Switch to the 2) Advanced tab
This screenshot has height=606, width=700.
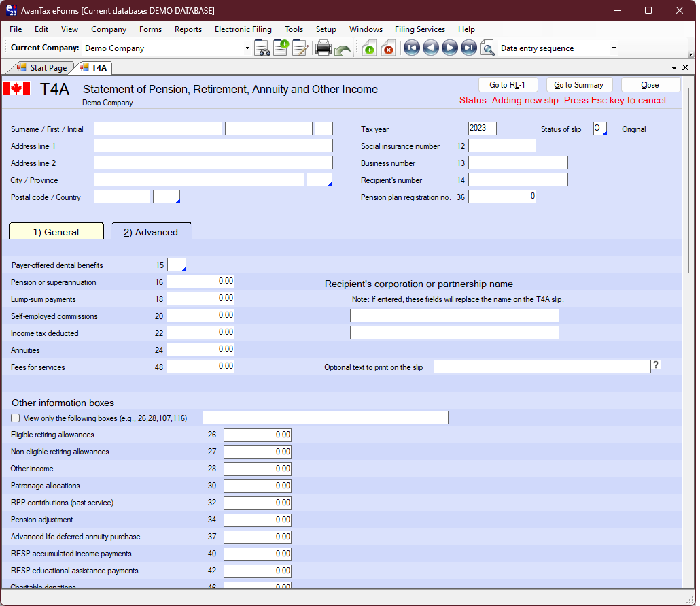click(x=151, y=232)
